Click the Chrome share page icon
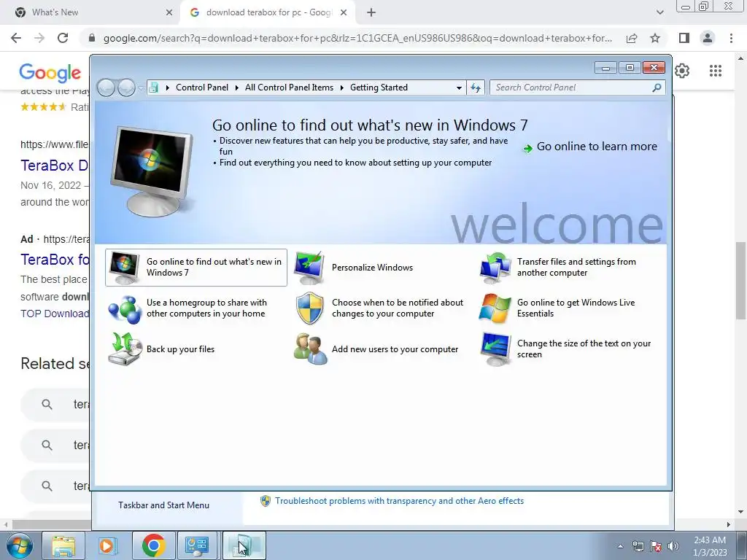Viewport: 747px width, 560px height. 632,38
